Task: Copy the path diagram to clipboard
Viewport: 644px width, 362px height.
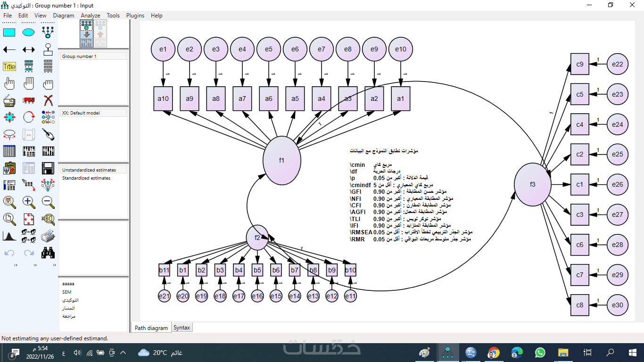Action: click(x=9, y=168)
